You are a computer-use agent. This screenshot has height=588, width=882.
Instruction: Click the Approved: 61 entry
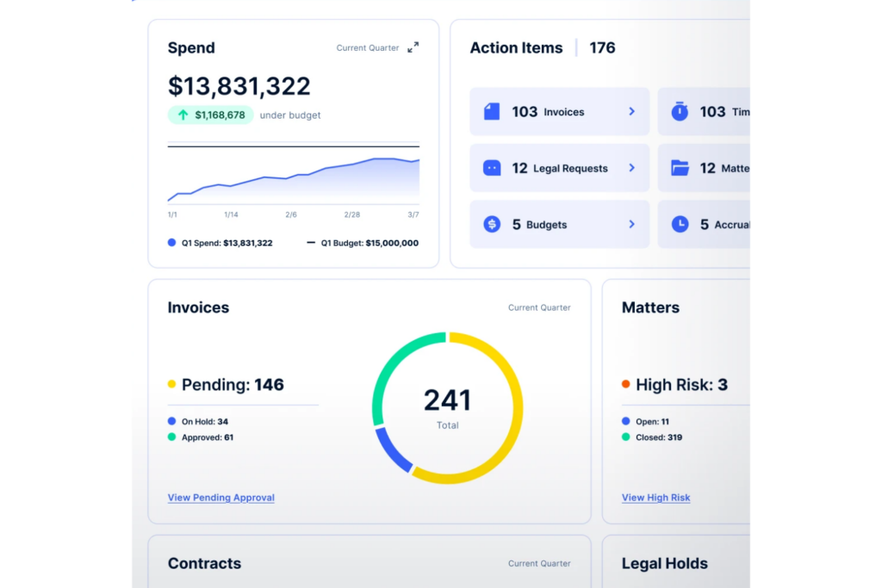[208, 437]
